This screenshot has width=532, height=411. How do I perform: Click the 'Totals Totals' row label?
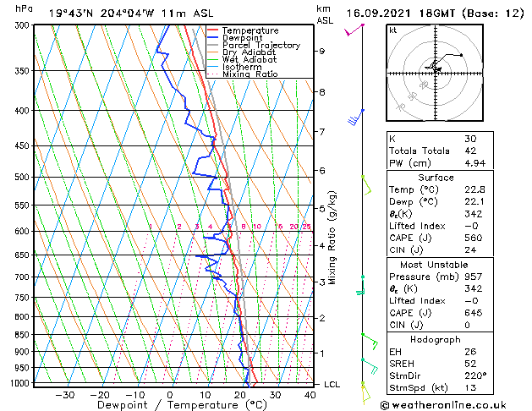pos(420,151)
